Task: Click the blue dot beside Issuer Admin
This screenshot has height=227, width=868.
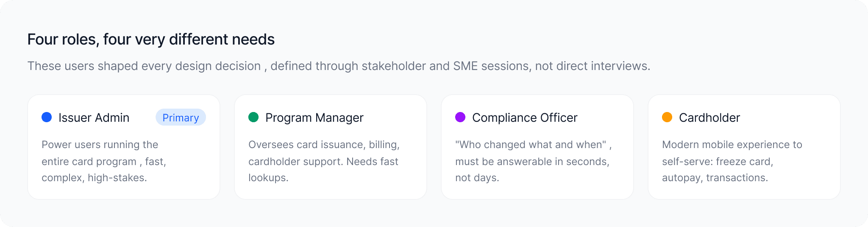Action: tap(47, 118)
